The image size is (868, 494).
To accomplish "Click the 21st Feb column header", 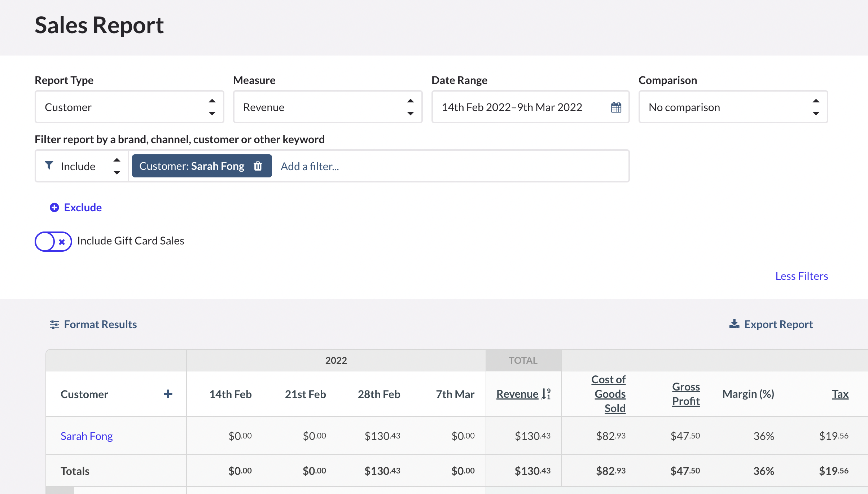I will click(x=305, y=394).
